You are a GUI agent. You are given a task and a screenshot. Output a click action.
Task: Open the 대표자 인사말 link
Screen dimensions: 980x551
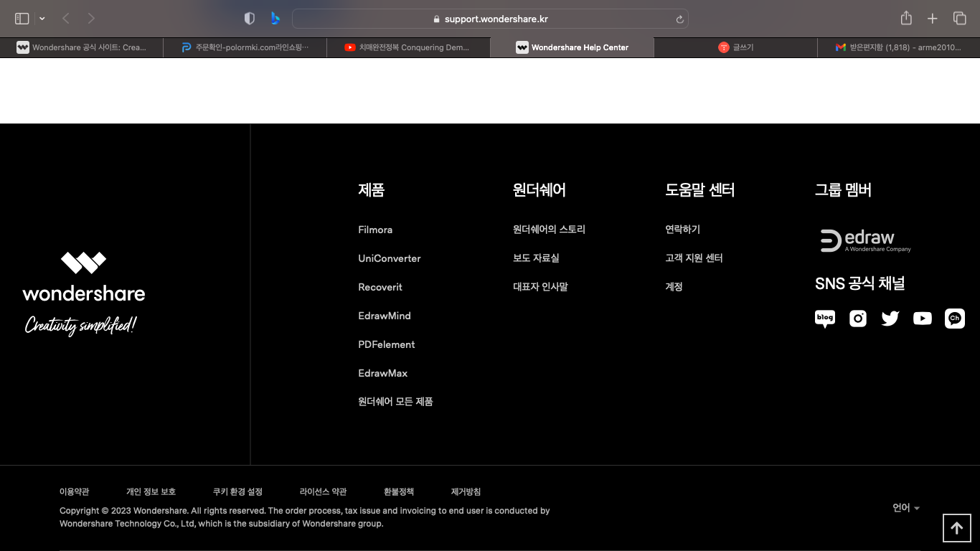540,287
